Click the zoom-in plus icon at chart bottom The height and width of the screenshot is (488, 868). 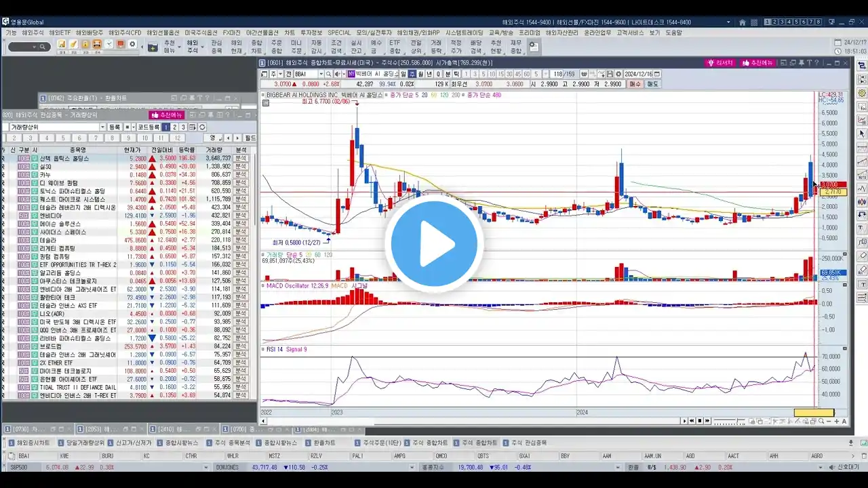click(837, 422)
